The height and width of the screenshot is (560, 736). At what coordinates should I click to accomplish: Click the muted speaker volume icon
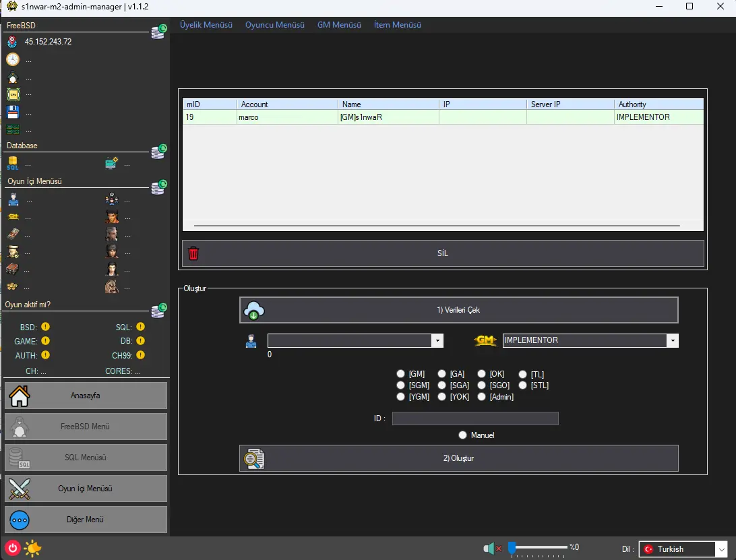click(491, 549)
